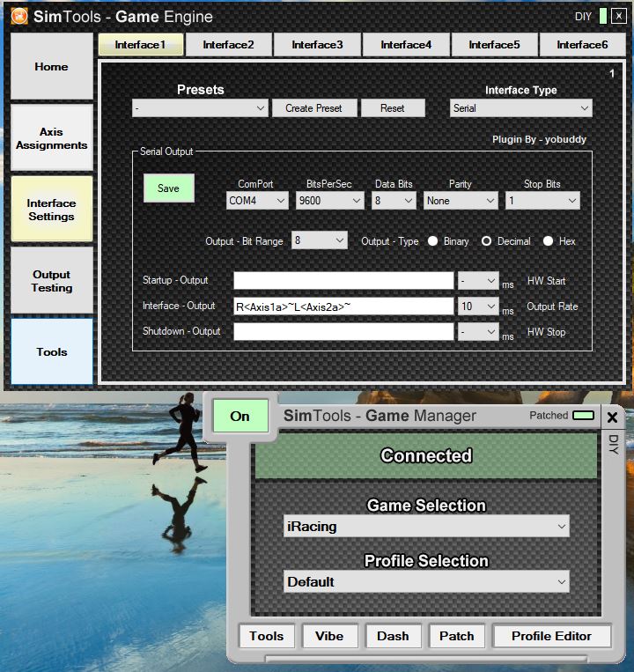Open Vibe in Game Manager
The image size is (634, 672).
coord(329,636)
